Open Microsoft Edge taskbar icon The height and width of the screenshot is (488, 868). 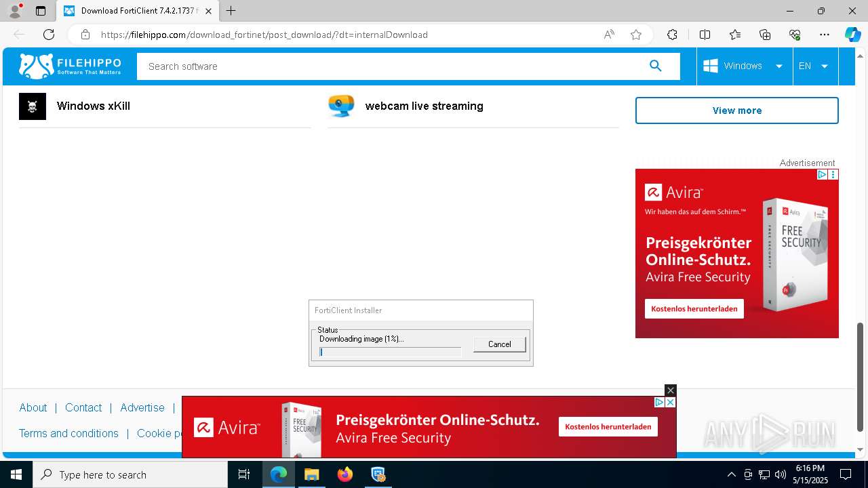click(279, 474)
